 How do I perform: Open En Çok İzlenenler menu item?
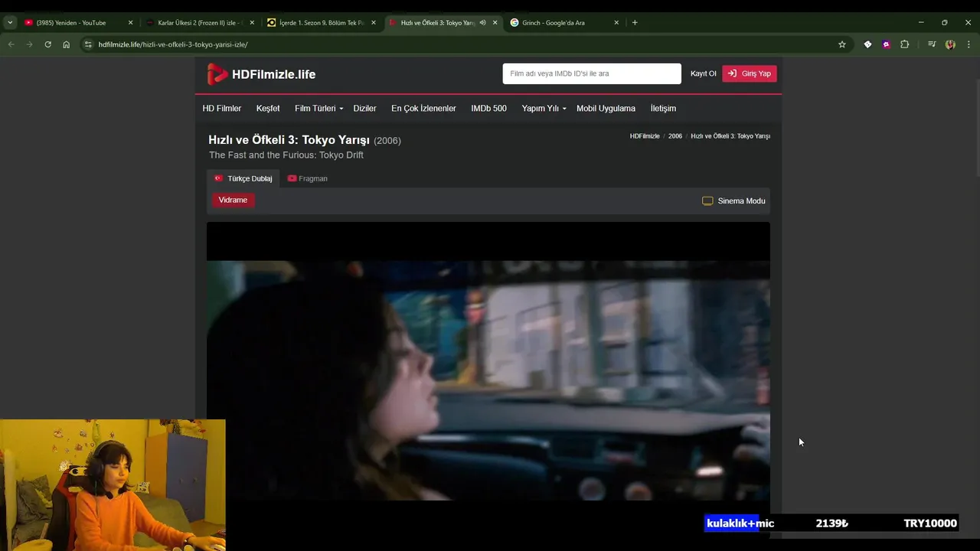[423, 109]
